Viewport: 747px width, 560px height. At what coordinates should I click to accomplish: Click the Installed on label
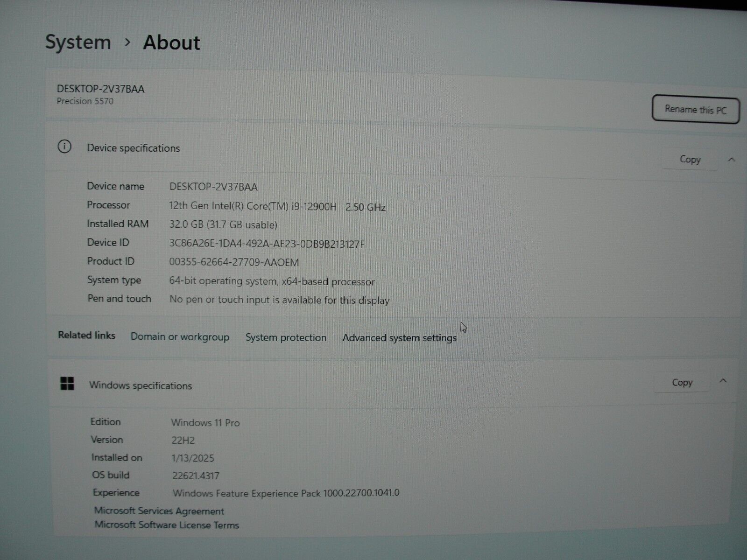coord(117,458)
